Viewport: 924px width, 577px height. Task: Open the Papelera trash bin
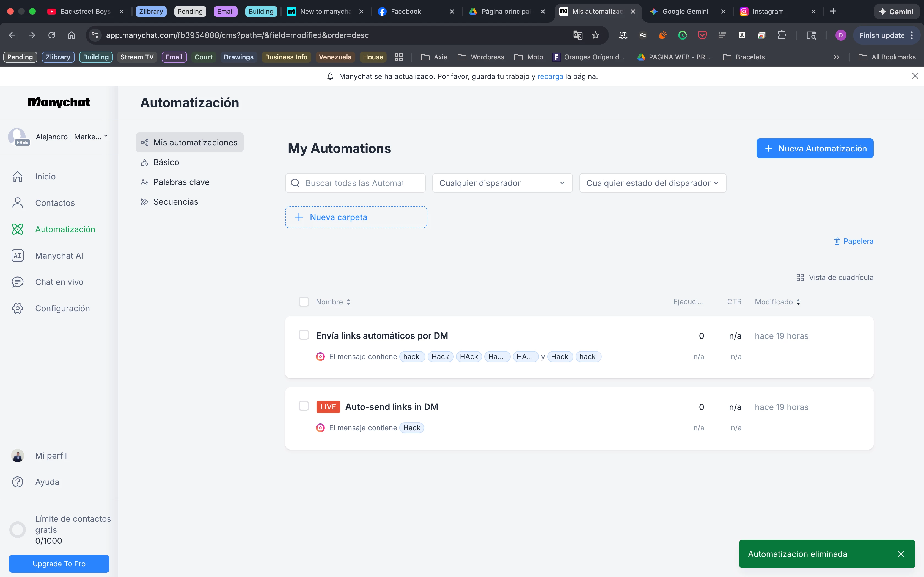coord(853,241)
